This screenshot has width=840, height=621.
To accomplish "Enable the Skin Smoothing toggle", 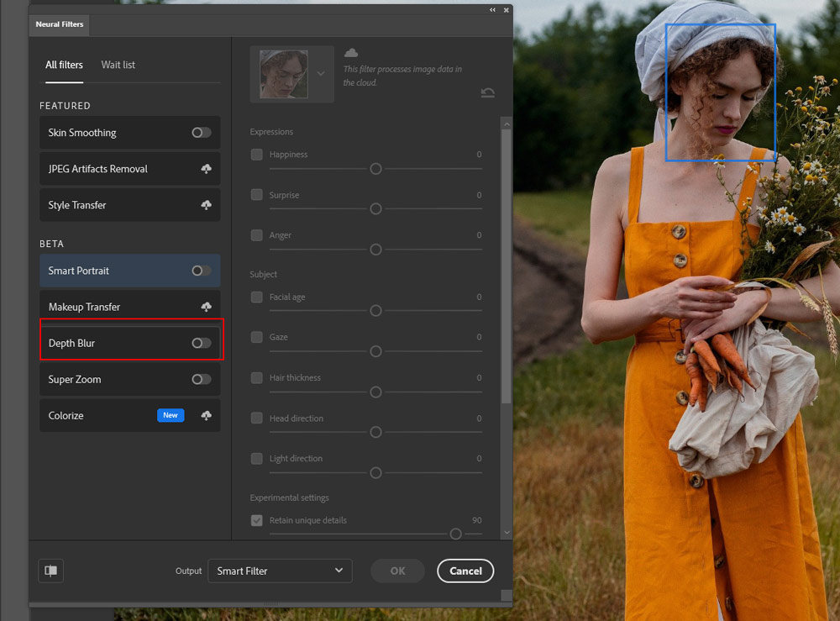I will (x=200, y=132).
